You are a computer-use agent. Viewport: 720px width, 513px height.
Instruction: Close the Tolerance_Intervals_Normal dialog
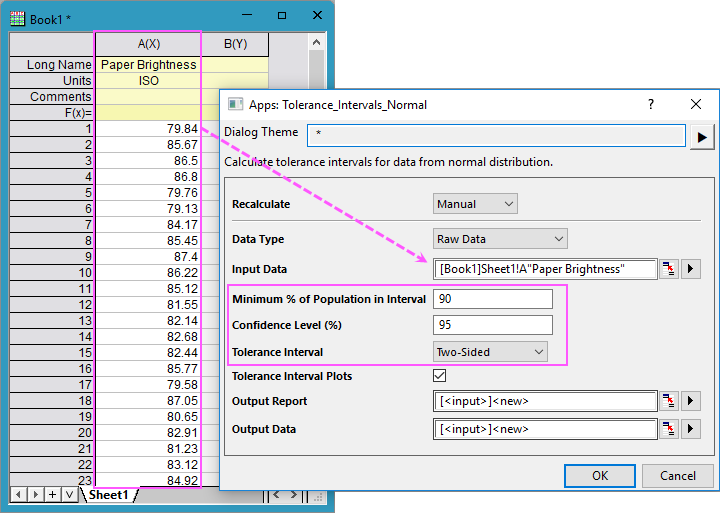point(696,104)
